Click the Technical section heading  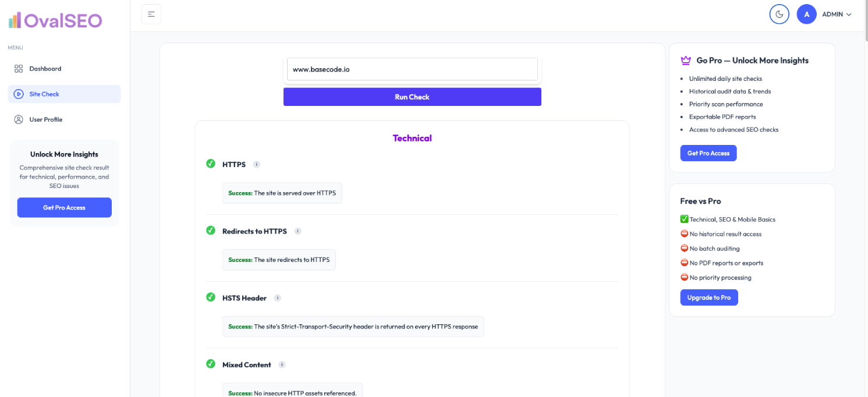click(412, 138)
